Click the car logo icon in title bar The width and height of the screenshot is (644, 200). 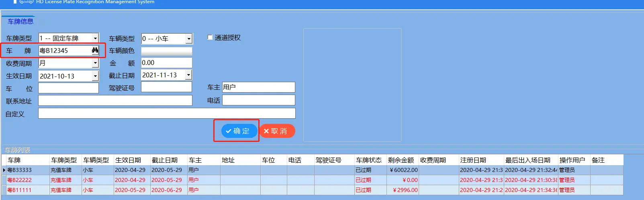pos(27,2)
